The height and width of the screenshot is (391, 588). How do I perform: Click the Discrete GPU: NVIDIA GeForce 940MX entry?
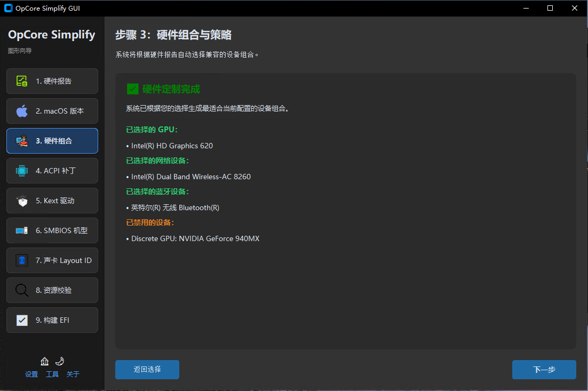(193, 239)
